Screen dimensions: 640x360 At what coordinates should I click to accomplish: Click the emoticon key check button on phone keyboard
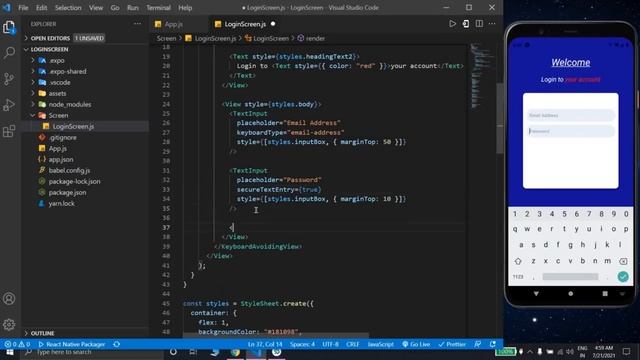623,277
